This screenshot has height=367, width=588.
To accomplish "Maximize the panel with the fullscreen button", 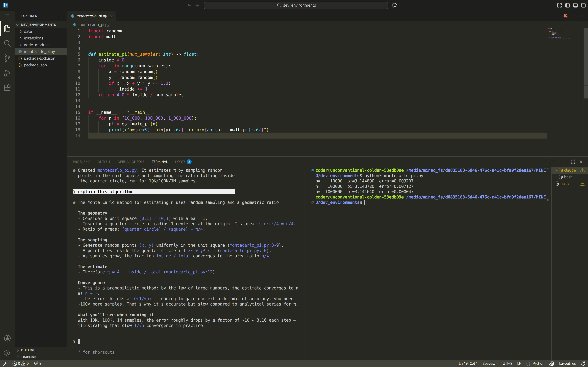I will [x=573, y=162].
